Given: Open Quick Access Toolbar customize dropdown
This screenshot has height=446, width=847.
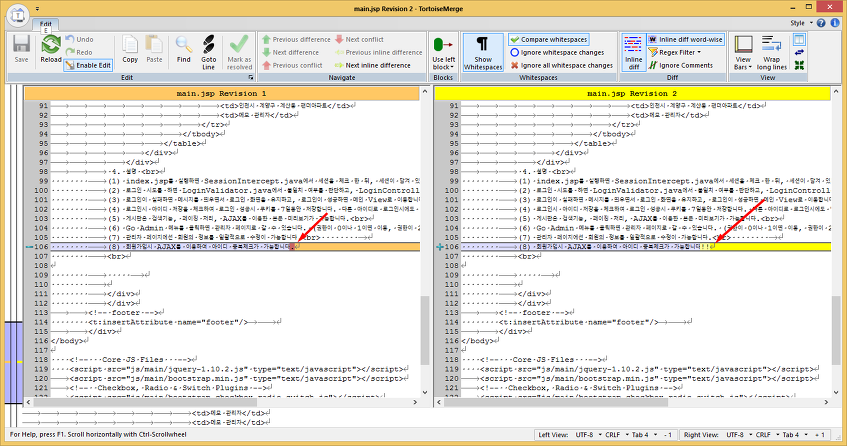Looking at the screenshot, I should [x=37, y=9].
